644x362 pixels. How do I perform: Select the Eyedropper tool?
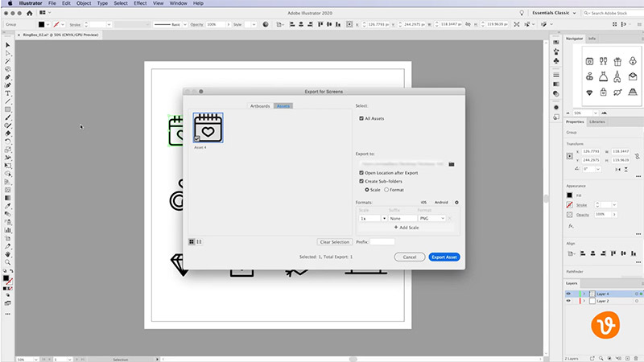7,206
